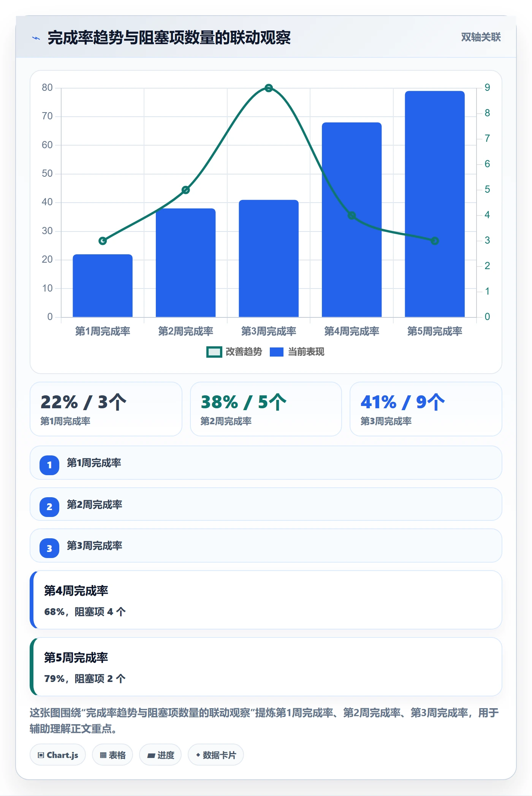Click the line point on the 第5周完成率 bar
The image size is (532, 796).
coord(435,241)
